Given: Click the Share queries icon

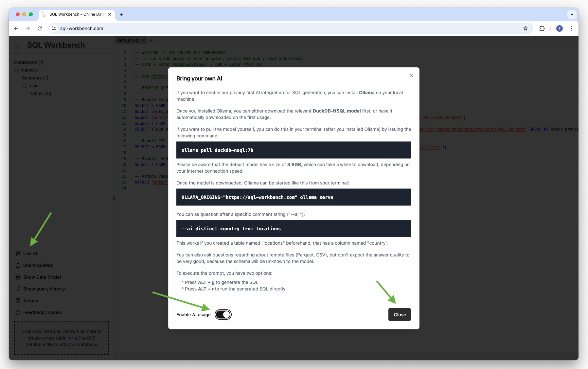Looking at the screenshot, I should click(18, 265).
